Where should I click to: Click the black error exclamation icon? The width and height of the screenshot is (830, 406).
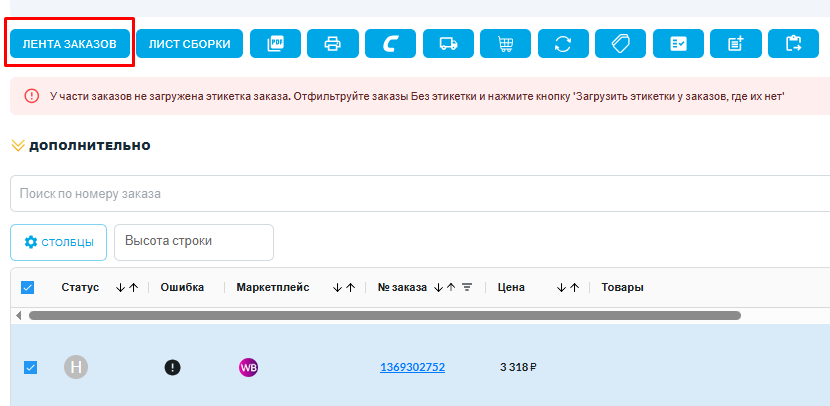click(x=173, y=367)
